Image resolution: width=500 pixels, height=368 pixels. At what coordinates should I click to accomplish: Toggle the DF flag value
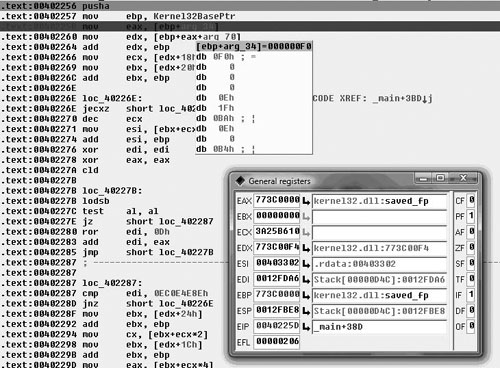[x=471, y=311]
